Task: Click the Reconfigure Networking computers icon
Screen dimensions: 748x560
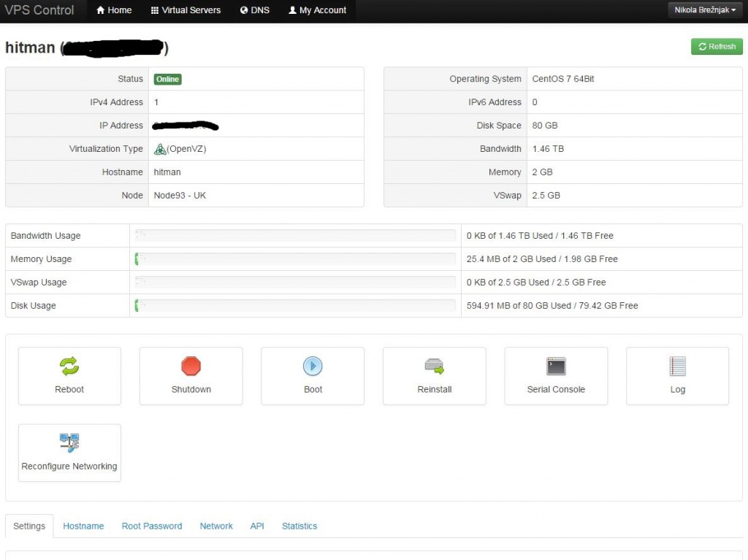Action: (x=69, y=442)
